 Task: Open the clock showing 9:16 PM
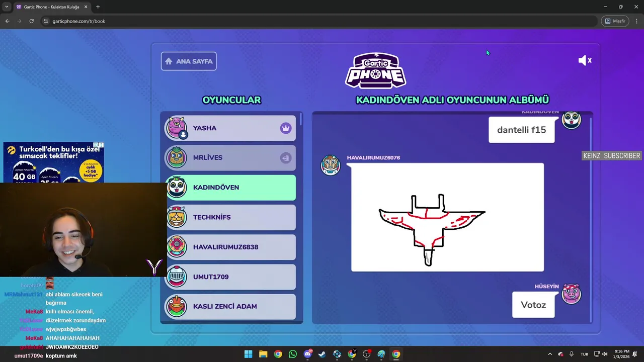pyautogui.click(x=622, y=354)
